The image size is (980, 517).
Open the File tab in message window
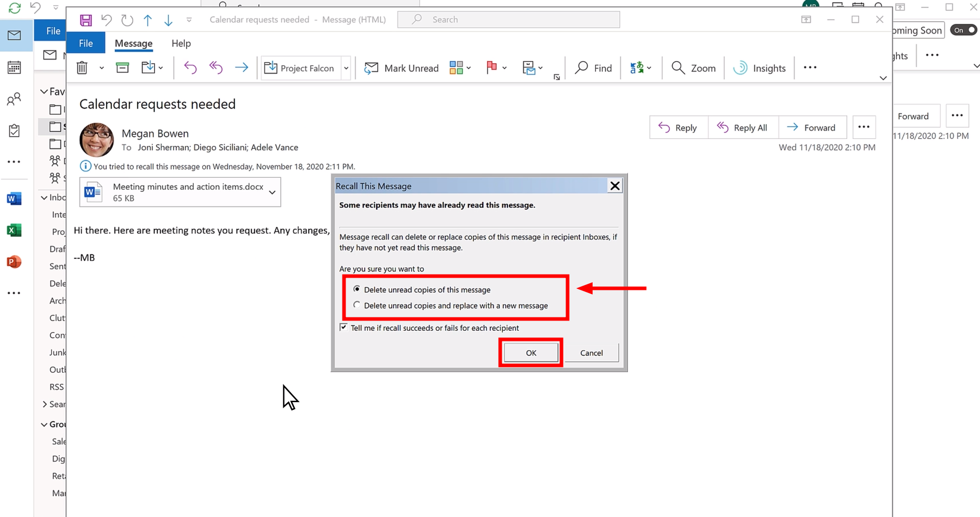pos(86,43)
